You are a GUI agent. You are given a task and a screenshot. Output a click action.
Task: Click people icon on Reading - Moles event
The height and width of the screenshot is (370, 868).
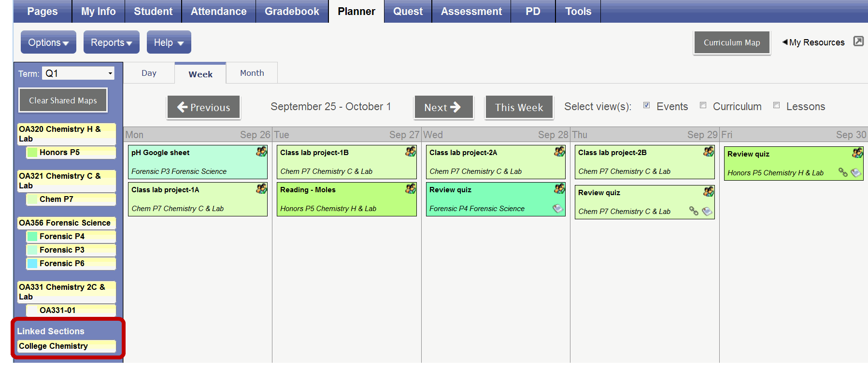coord(411,189)
